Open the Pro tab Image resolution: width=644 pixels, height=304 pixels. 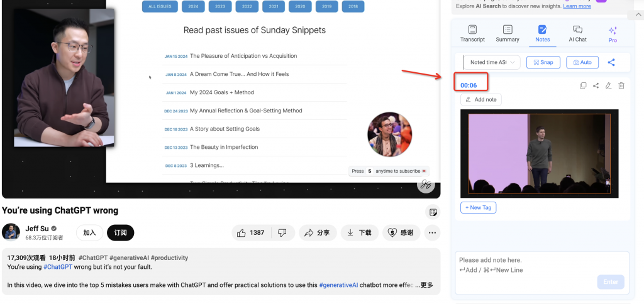coord(613,35)
